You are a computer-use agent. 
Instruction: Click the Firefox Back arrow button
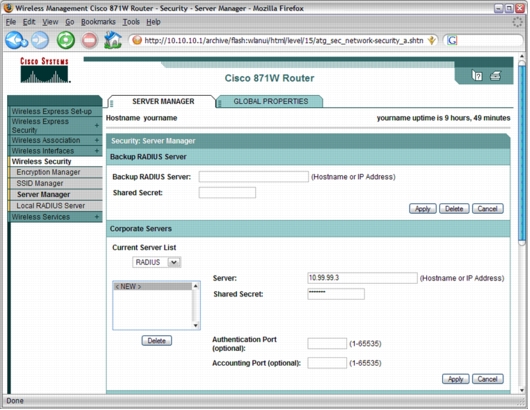pos(16,40)
